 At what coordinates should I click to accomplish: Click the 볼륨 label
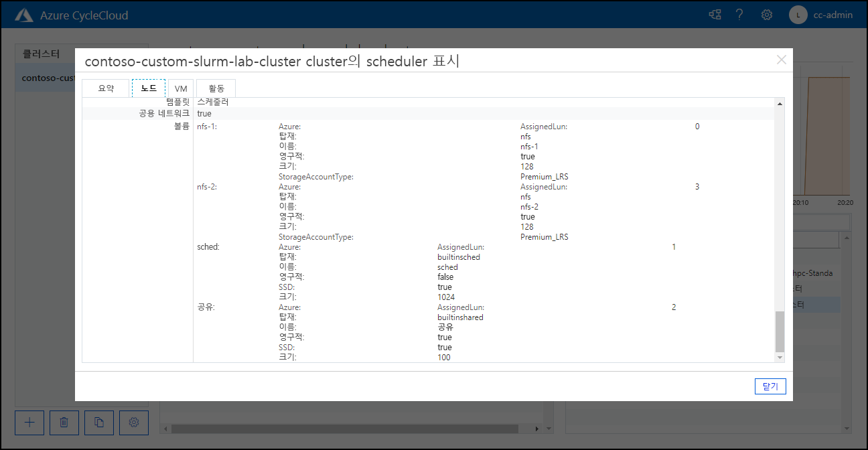[x=182, y=127]
